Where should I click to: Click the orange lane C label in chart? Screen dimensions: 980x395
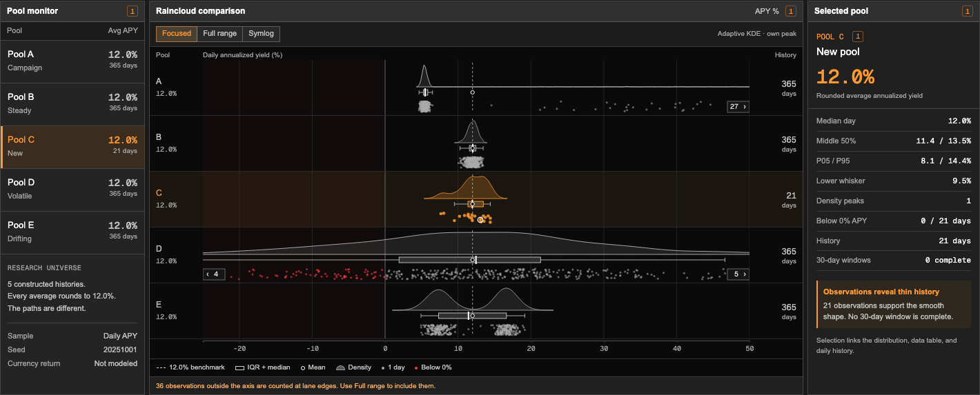pyautogui.click(x=159, y=193)
